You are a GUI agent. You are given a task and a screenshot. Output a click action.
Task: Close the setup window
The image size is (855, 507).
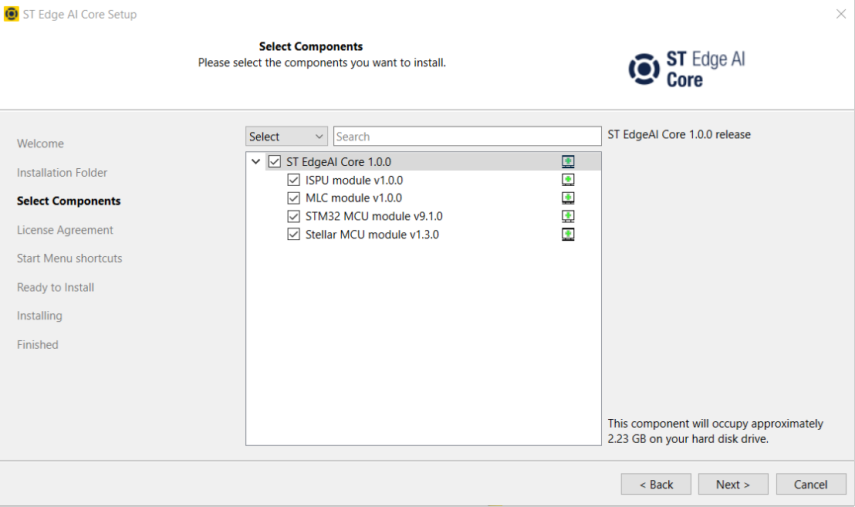[841, 14]
